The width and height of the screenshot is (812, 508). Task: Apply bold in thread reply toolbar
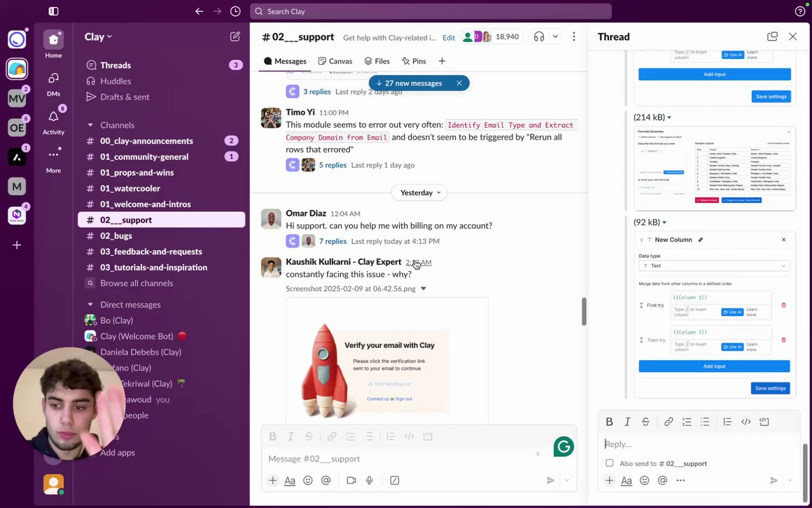point(610,422)
